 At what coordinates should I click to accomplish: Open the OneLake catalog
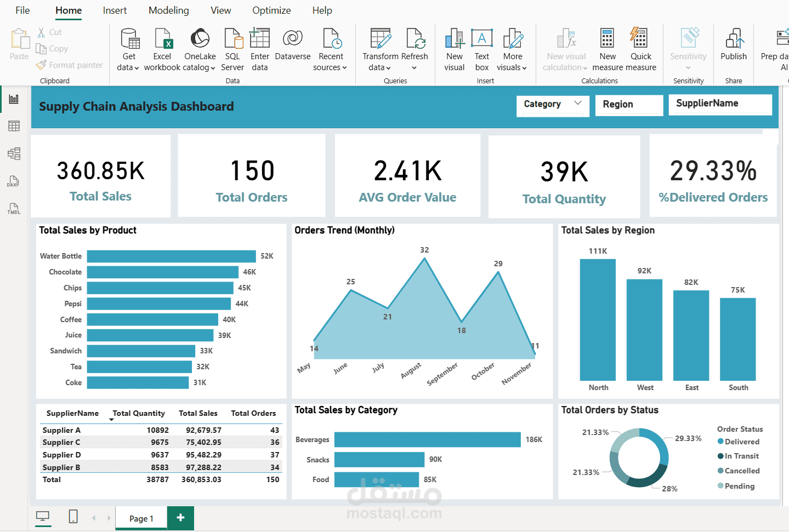click(x=200, y=50)
